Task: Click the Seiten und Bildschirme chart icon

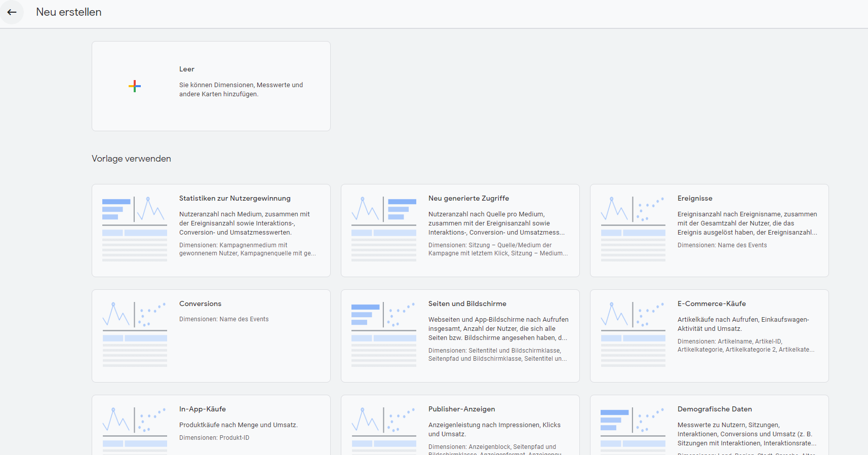Action: (384, 334)
